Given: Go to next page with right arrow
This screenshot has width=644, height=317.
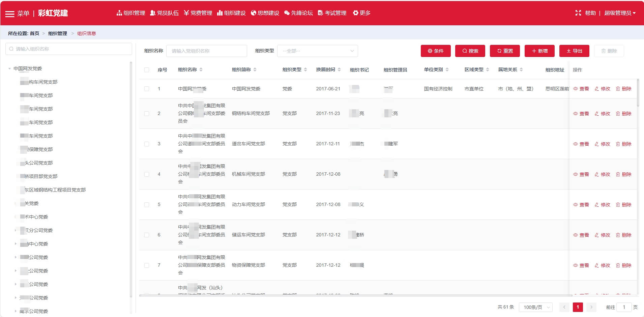Looking at the screenshot, I should (x=591, y=307).
